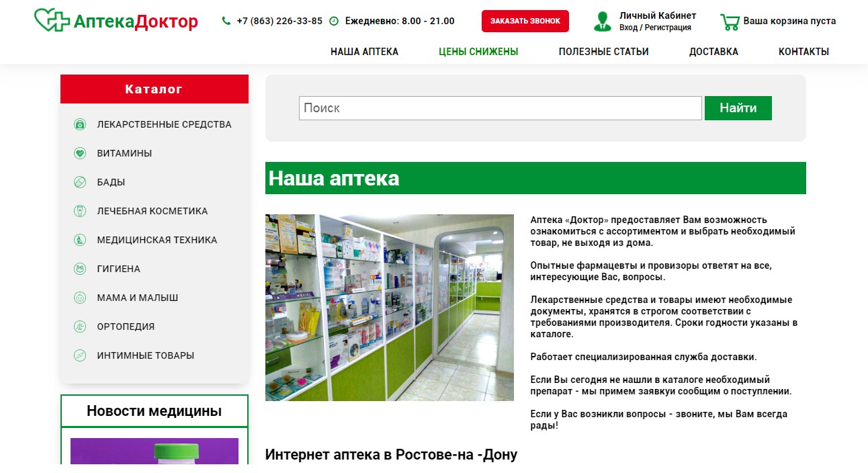Open the Контакты menu item
Image resolution: width=868 pixels, height=473 pixels.
pos(804,52)
